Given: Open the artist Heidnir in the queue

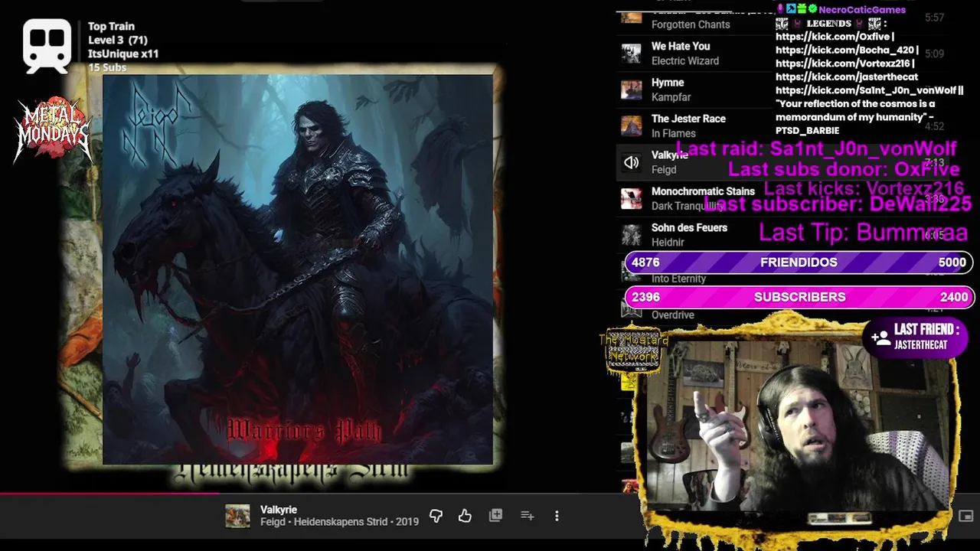Looking at the screenshot, I should click(668, 243).
